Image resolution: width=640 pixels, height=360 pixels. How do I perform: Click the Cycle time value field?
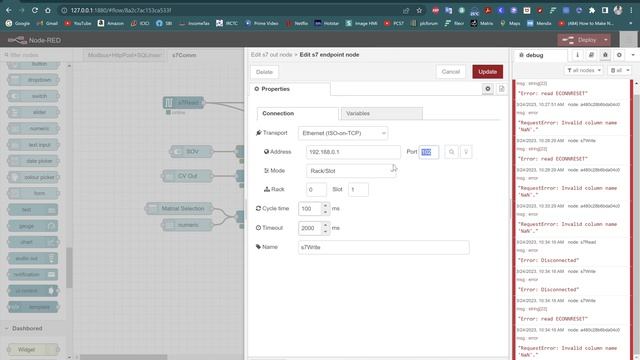click(310, 209)
